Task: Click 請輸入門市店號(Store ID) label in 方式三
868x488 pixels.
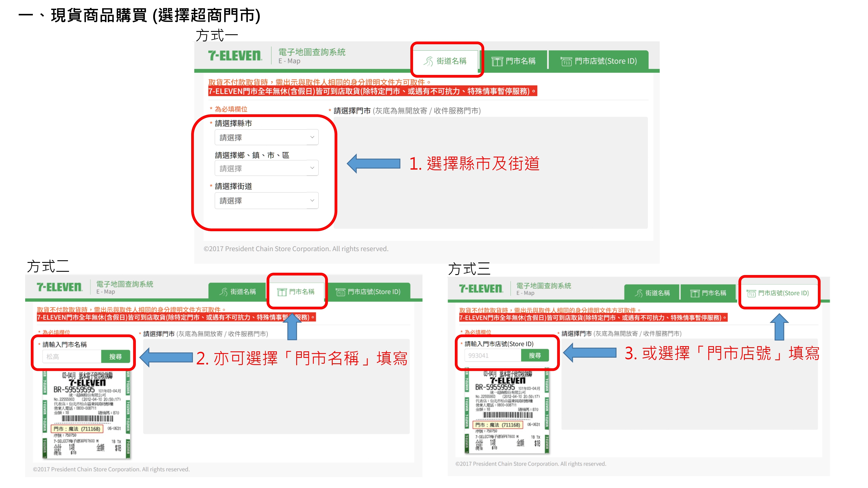Action: click(499, 344)
